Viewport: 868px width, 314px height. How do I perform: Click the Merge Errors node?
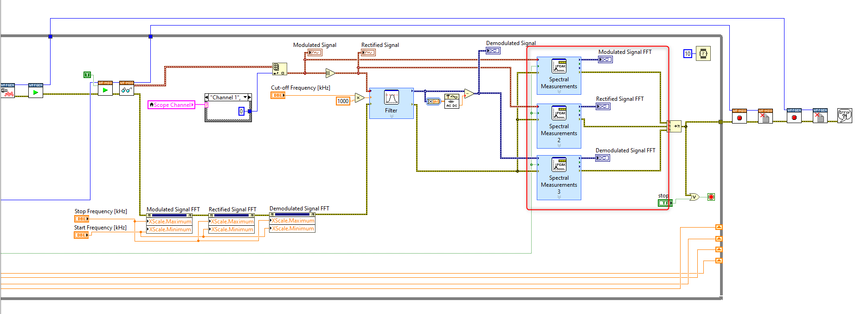click(x=674, y=126)
